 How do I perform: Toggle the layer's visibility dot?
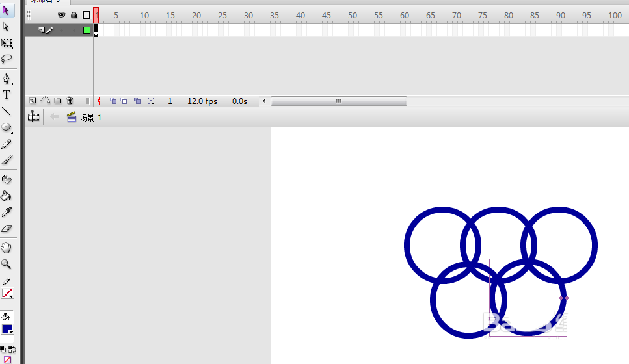[61, 30]
